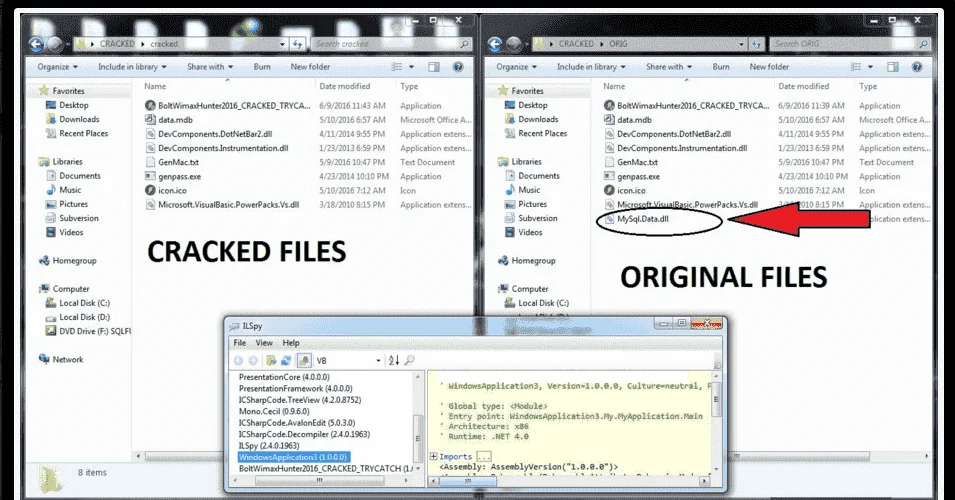This screenshot has height=500, width=955.
Task: Open Organize menu in ORIG window
Action: [516, 66]
